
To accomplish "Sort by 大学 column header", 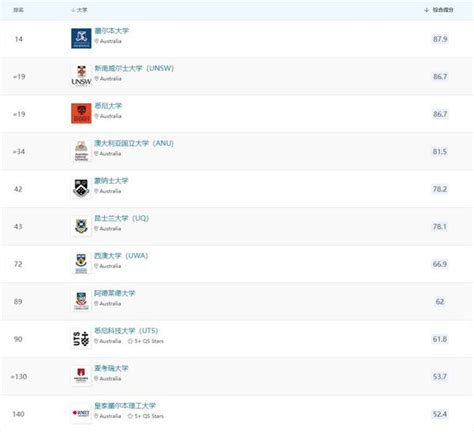I will click(x=79, y=10).
